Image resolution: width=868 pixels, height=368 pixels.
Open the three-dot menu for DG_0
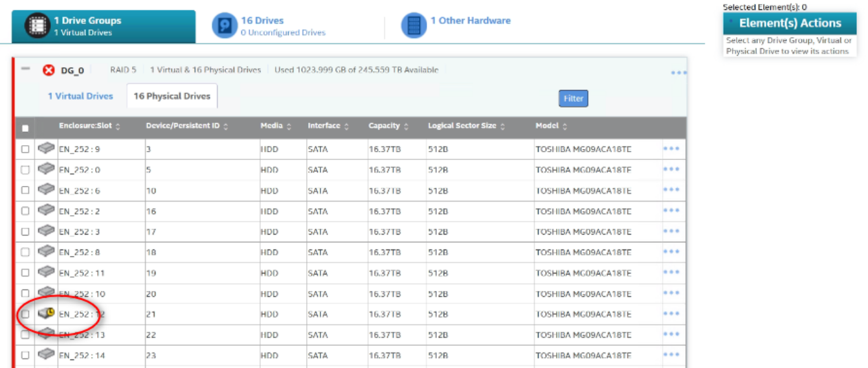point(678,73)
